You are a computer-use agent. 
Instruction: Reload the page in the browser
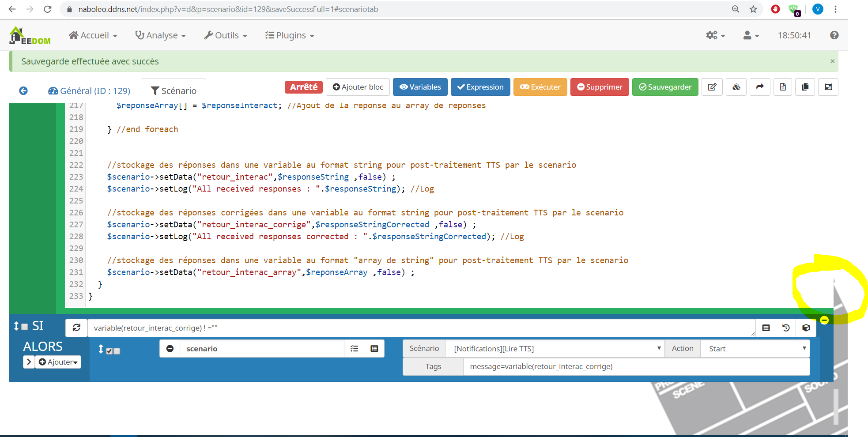pyautogui.click(x=48, y=9)
